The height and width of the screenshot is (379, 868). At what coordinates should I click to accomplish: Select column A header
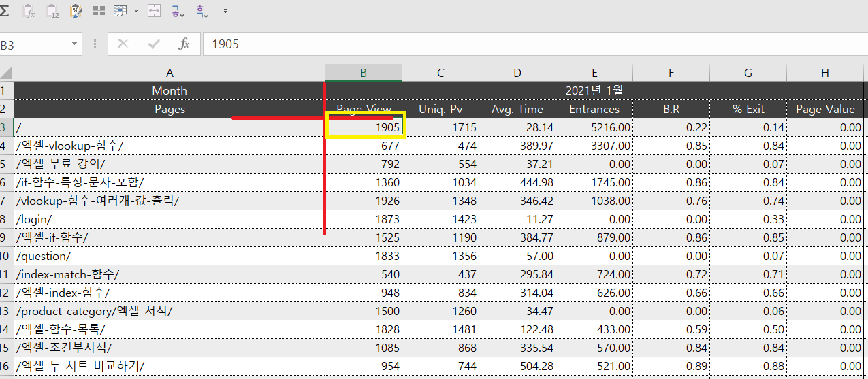(x=170, y=73)
